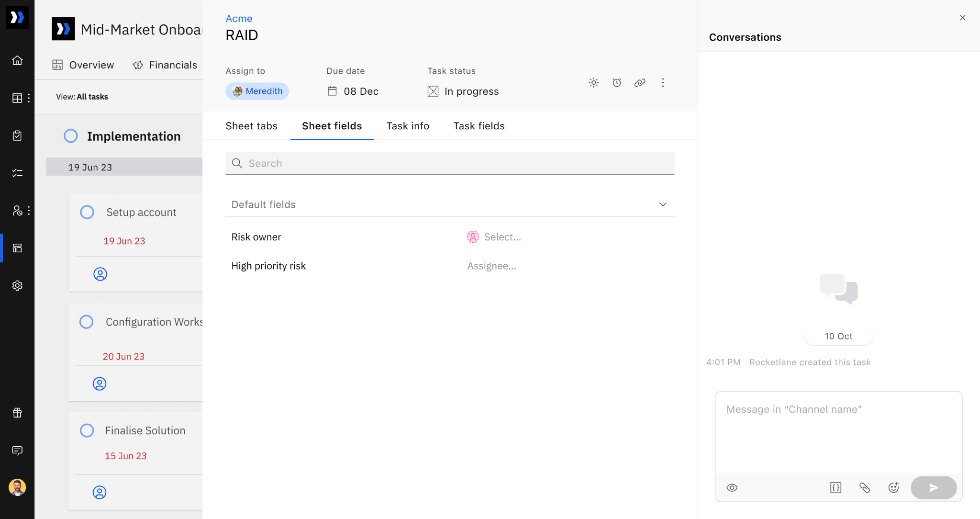
Task: Click the Meredith assignee chip
Action: (257, 91)
